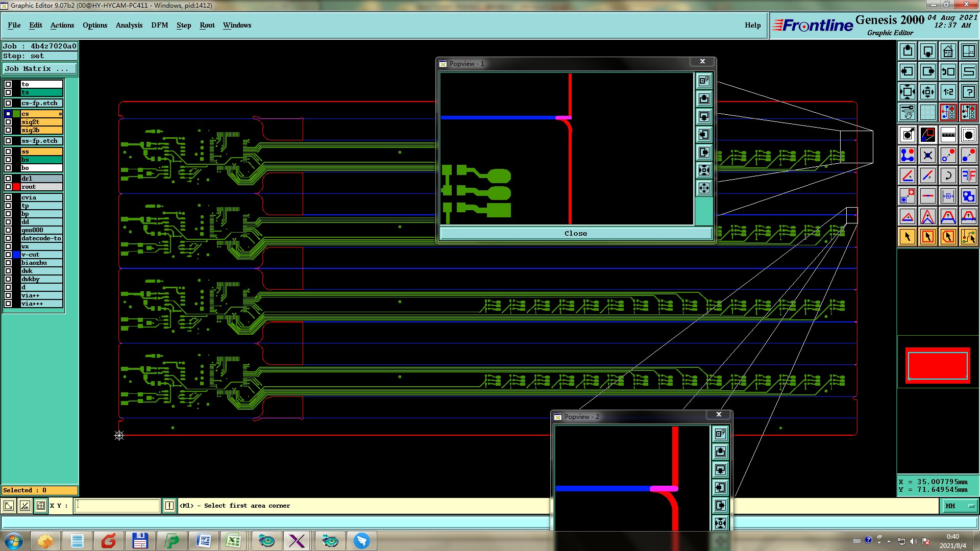Click the previous view undo-zoom icon
Viewport: 980px width, 551px height.
pos(948,71)
